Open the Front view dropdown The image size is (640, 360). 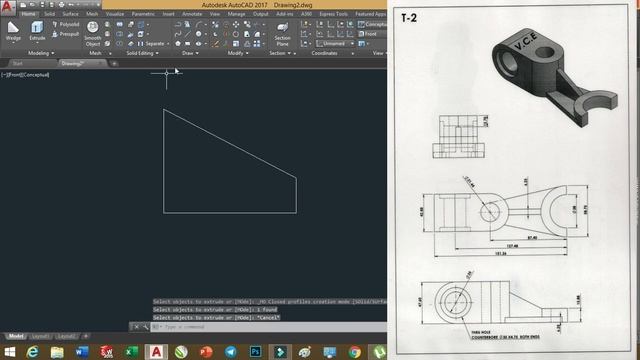pyautogui.click(x=372, y=34)
